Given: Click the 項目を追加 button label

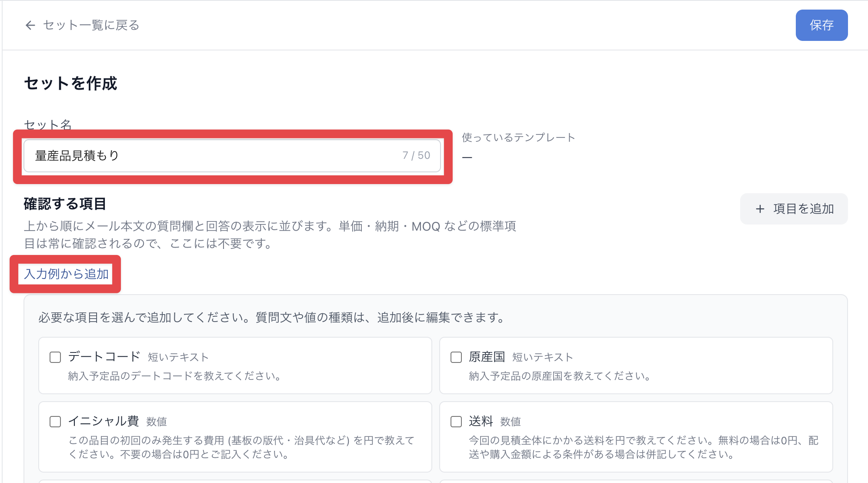Looking at the screenshot, I should [x=803, y=209].
